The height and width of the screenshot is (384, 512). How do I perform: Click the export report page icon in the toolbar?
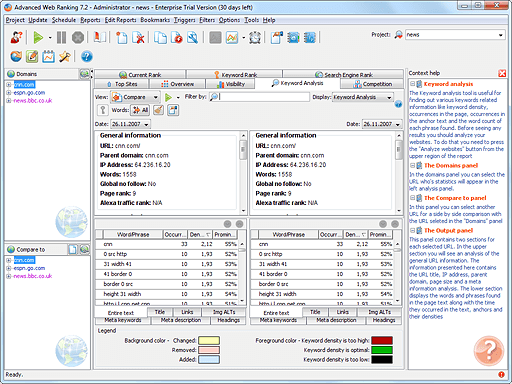pos(276,37)
